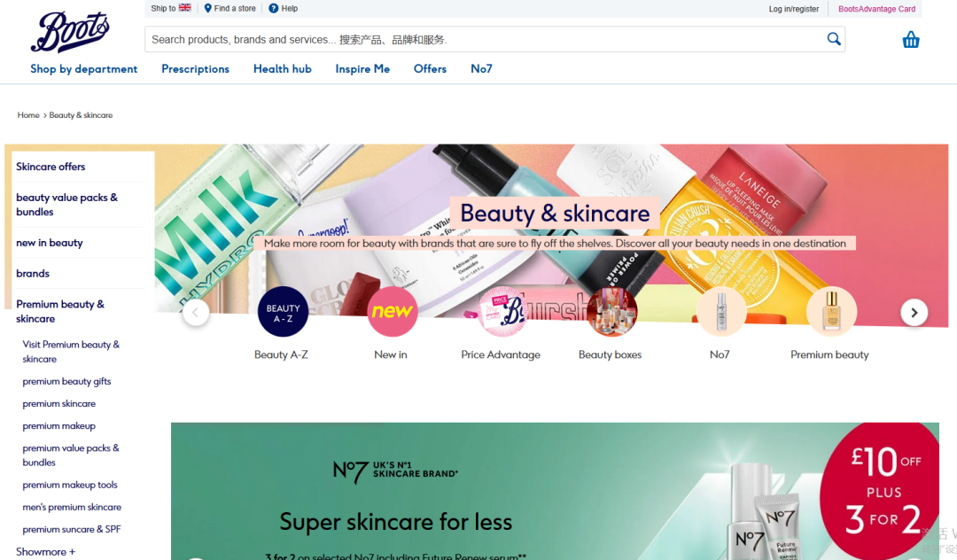
Task: Click the Beauty boxes text label
Action: [611, 354]
